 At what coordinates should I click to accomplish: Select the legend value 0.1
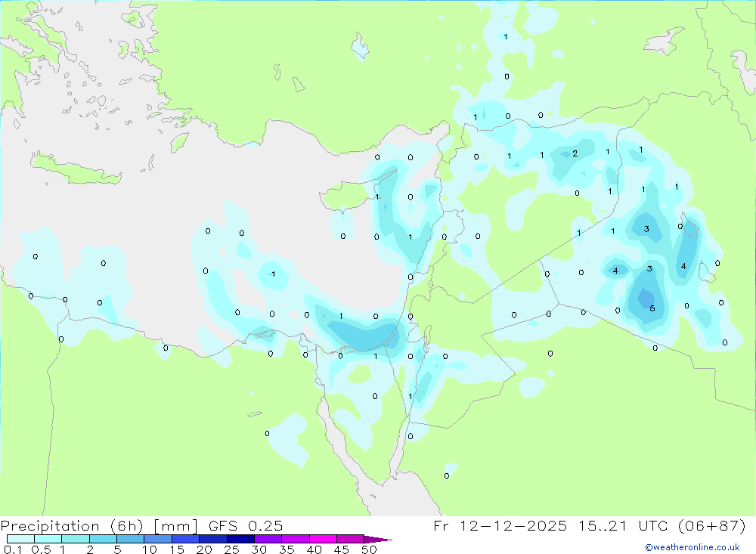coord(13,549)
